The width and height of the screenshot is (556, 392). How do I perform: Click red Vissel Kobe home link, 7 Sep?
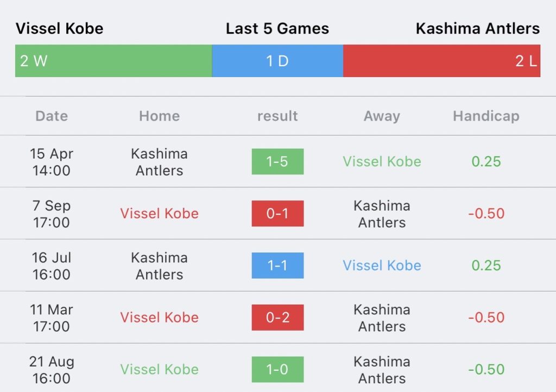pyautogui.click(x=160, y=213)
